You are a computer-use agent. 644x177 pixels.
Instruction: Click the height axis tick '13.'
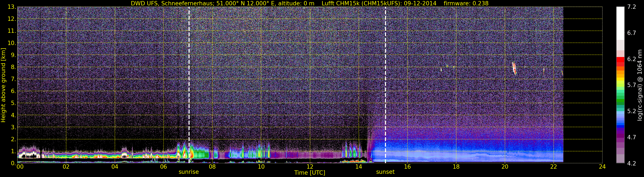[x=12, y=7]
